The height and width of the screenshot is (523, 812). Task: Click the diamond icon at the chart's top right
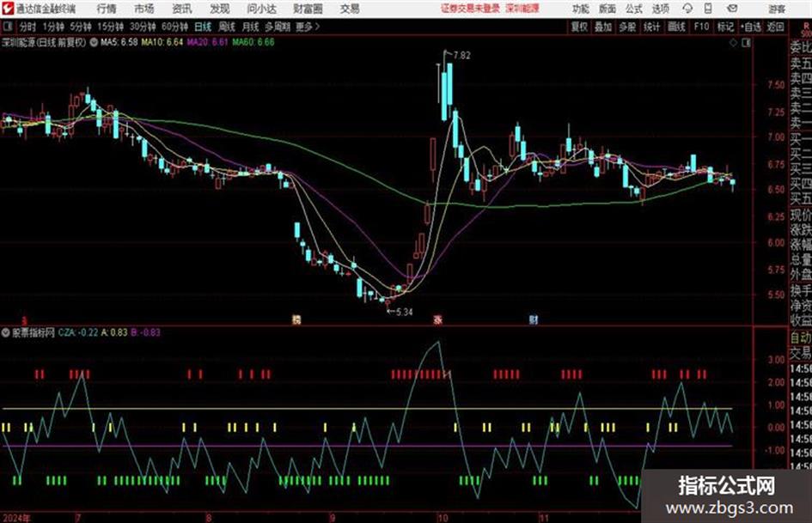click(x=733, y=43)
